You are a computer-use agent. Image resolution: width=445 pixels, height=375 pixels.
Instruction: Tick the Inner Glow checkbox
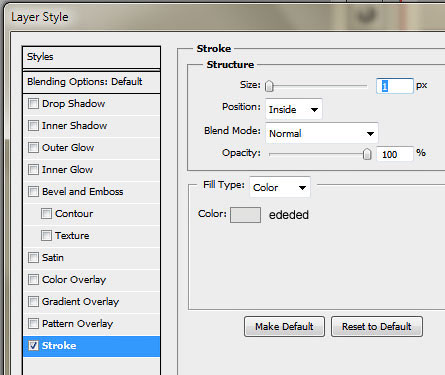click(33, 169)
